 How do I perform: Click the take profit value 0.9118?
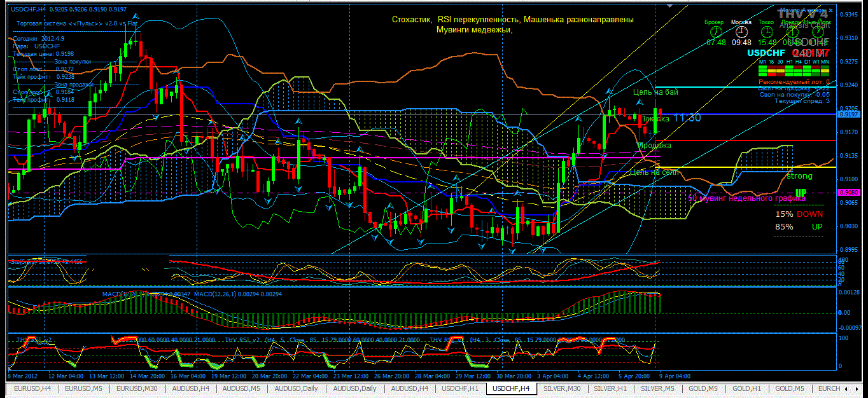coord(65,99)
